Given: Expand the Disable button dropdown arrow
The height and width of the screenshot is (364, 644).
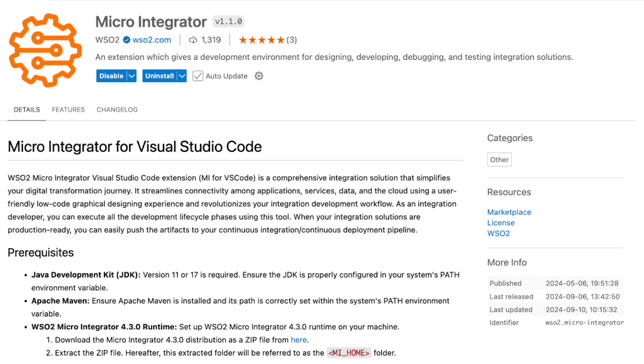Looking at the screenshot, I should [x=132, y=76].
